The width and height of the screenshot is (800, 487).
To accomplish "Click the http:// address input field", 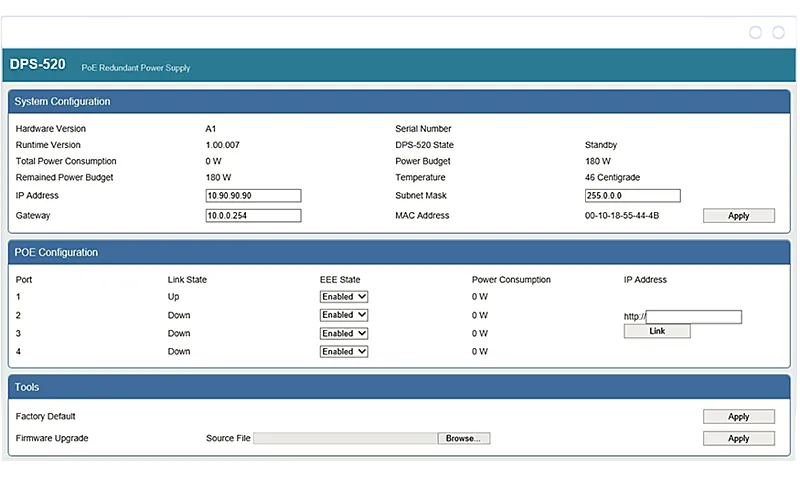I will [693, 317].
